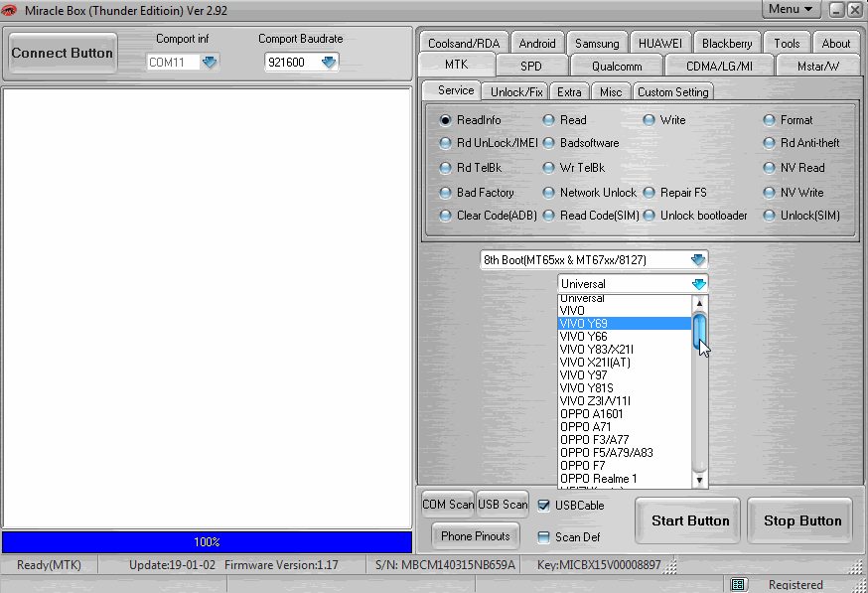
Task: Open the Custom Setting sub-tab
Action: pyautogui.click(x=672, y=92)
